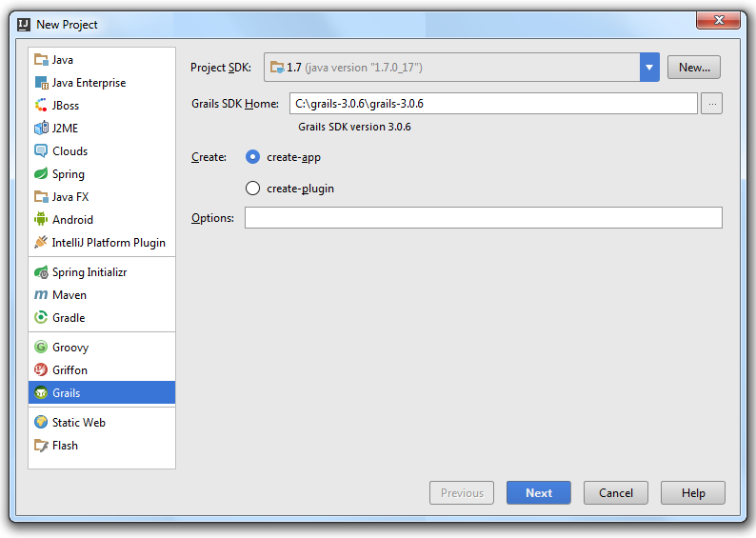Click the IntelliJ Platform Plugin plug icon
Image resolution: width=756 pixels, height=538 pixels.
[x=41, y=242]
